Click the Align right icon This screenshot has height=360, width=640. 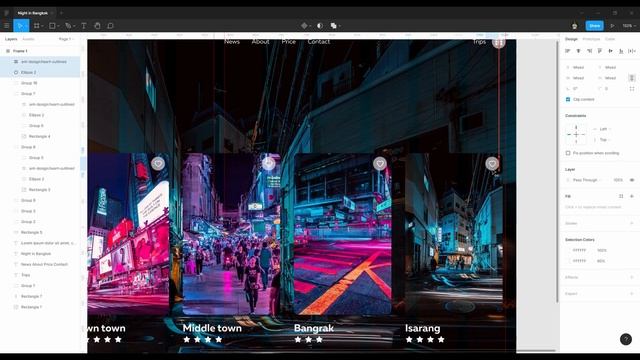[589, 51]
